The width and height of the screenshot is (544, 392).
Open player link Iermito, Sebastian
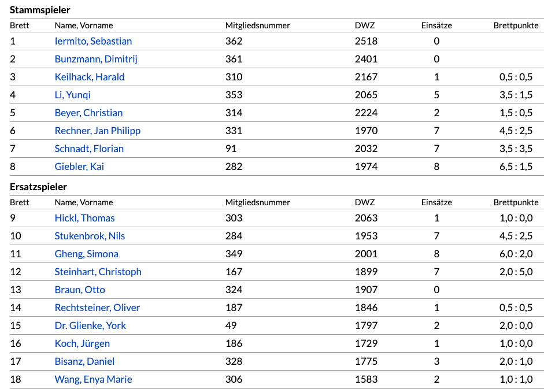tap(93, 41)
